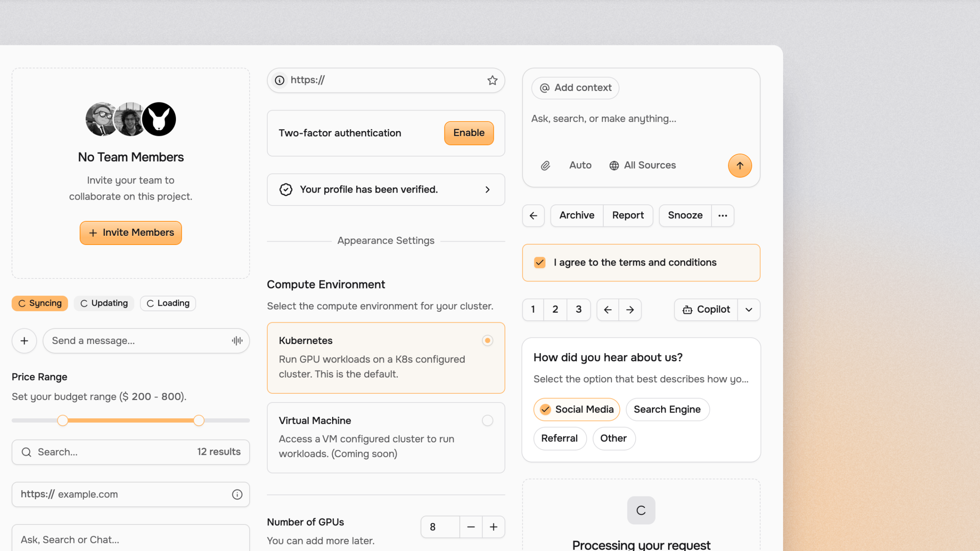Go back using the left arrow icon
The width and height of the screenshot is (980, 551).
533,215
